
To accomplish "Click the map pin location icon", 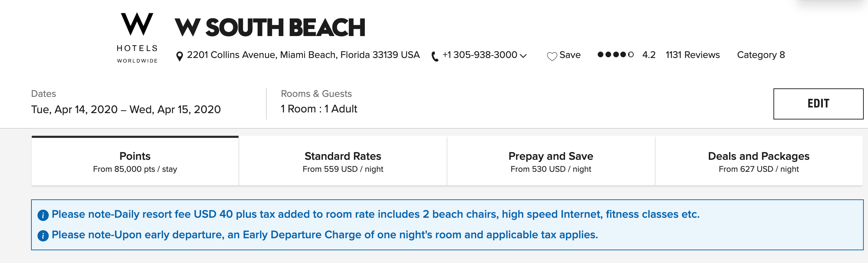I will [x=180, y=56].
